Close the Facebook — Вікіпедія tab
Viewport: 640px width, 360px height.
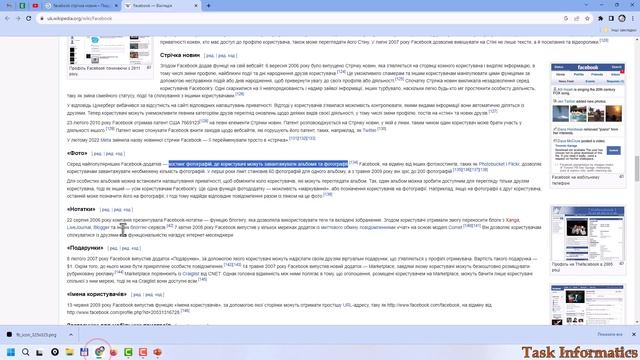pyautogui.click(x=196, y=6)
